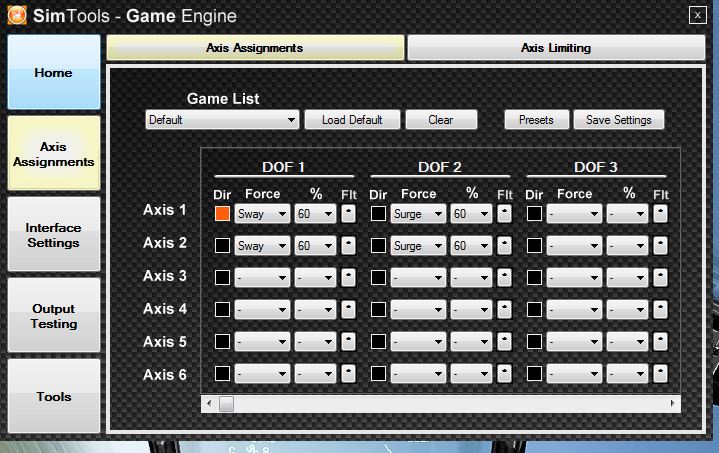Open Tools in the sidebar
719x453 pixels.
tap(54, 397)
